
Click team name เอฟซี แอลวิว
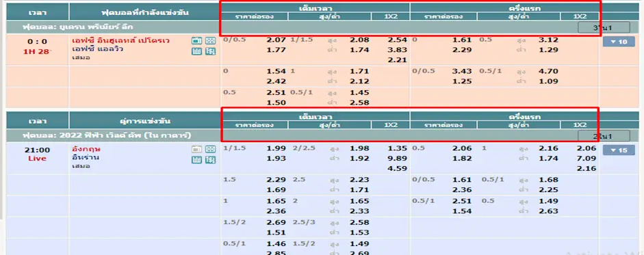click(x=92, y=49)
